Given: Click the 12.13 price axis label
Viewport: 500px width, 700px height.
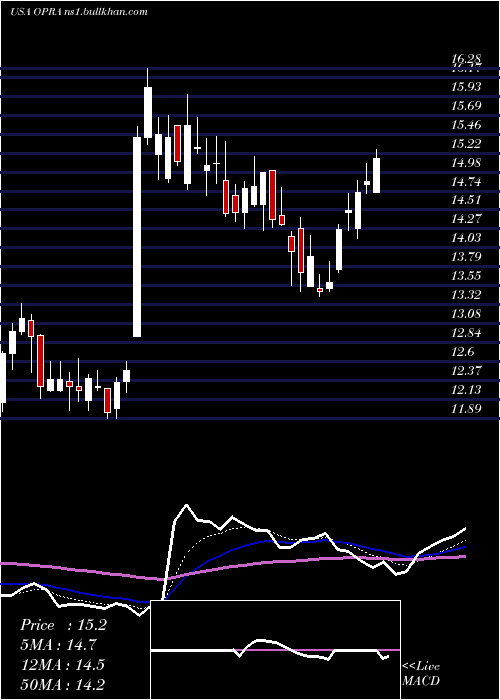Looking at the screenshot, I should pos(467,389).
